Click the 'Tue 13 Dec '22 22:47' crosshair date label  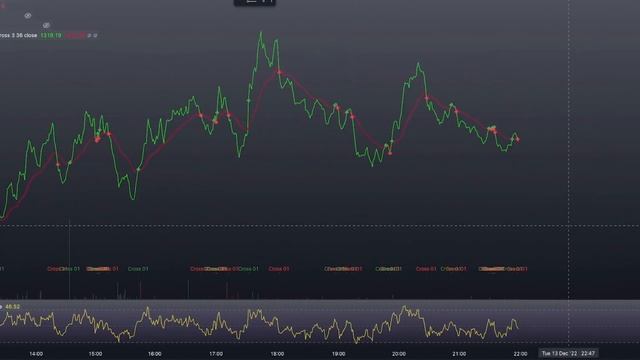point(568,353)
